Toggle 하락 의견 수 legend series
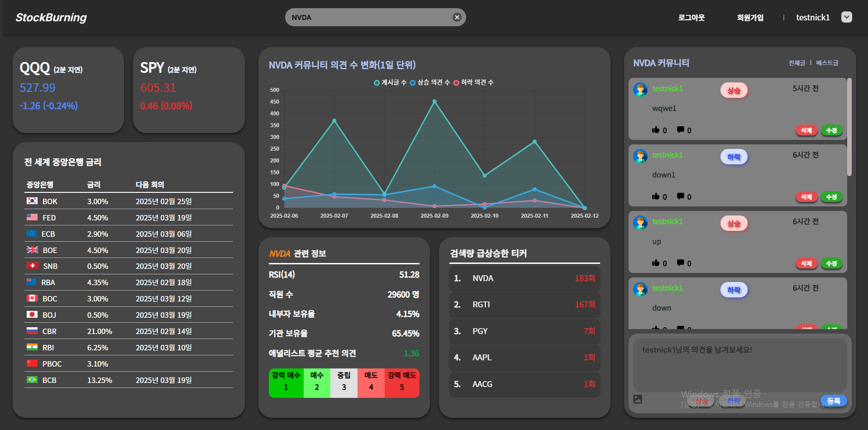The image size is (868, 430). (x=473, y=82)
